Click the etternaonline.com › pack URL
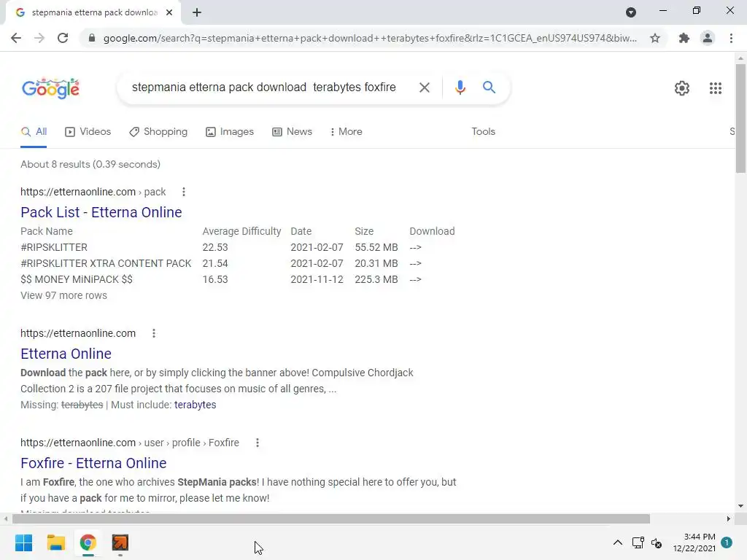This screenshot has height=560, width=747. (93, 192)
